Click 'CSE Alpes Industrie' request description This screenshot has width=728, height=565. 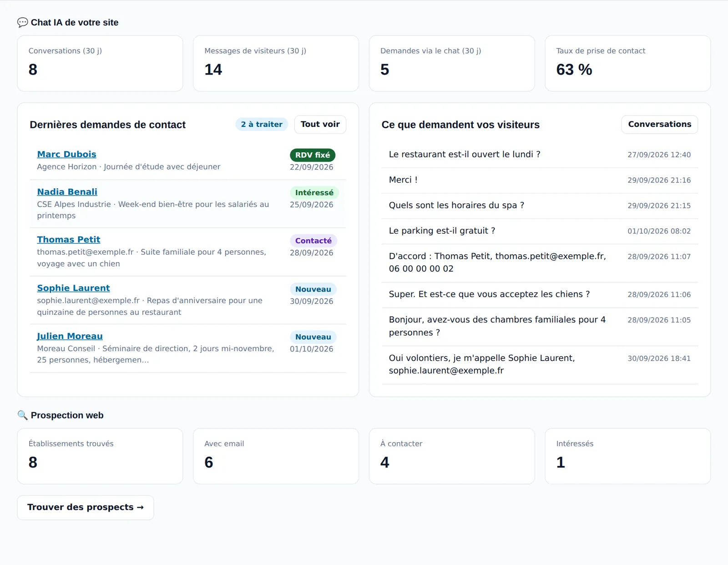pos(153,210)
